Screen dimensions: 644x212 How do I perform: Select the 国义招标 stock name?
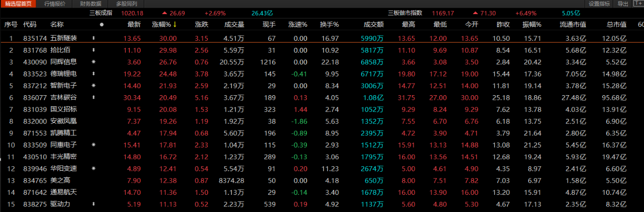[64, 109]
